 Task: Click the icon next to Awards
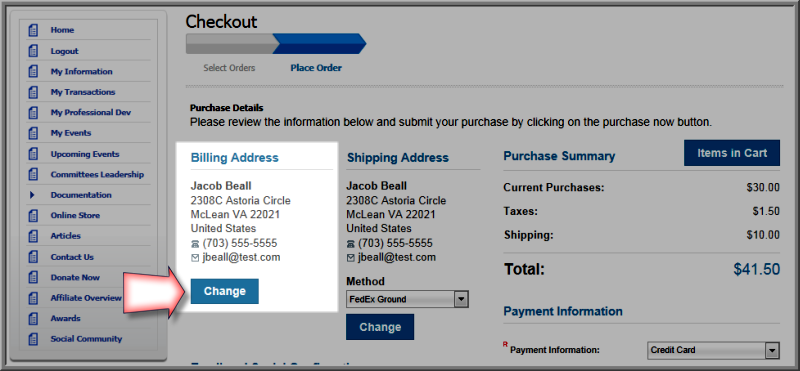[x=34, y=318]
